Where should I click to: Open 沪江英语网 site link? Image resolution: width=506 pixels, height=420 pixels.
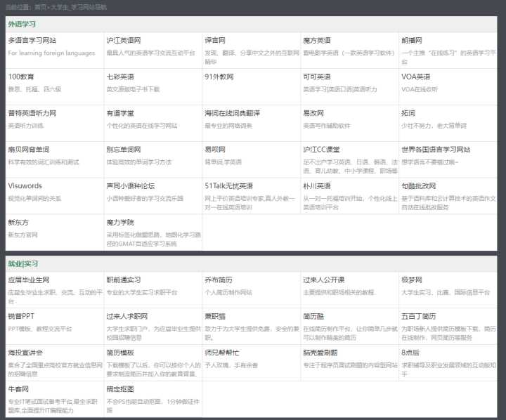(x=124, y=40)
